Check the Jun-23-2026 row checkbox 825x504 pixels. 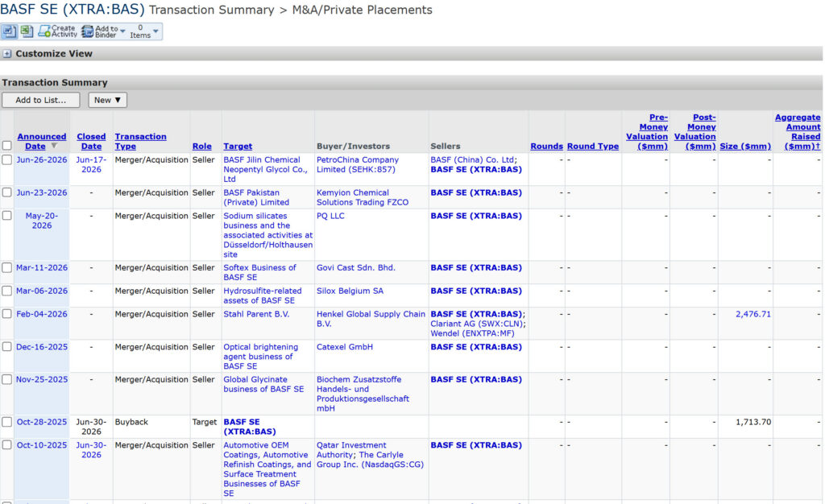pyautogui.click(x=6, y=192)
